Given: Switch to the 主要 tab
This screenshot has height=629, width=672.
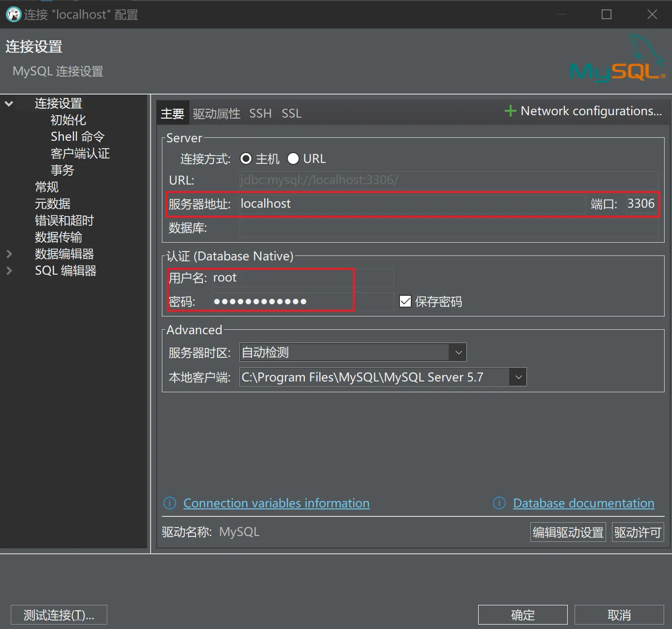Looking at the screenshot, I should (x=173, y=114).
